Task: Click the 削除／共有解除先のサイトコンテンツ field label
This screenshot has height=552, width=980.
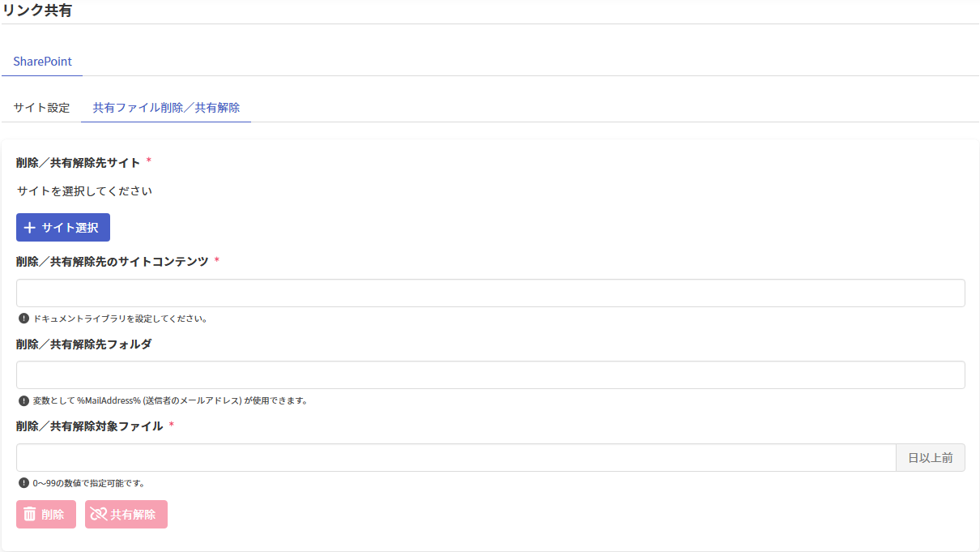Action: (113, 262)
